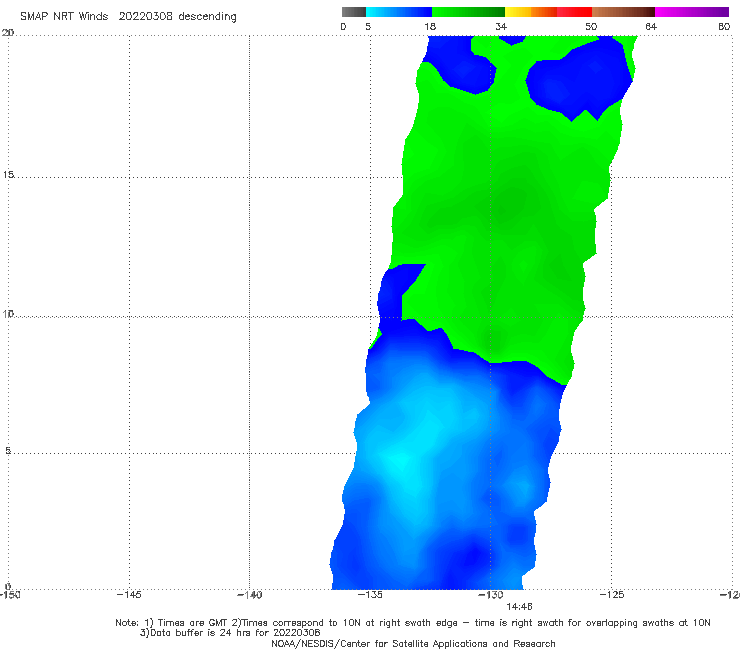Click the latitude axis label 10

pyautogui.click(x=8, y=313)
